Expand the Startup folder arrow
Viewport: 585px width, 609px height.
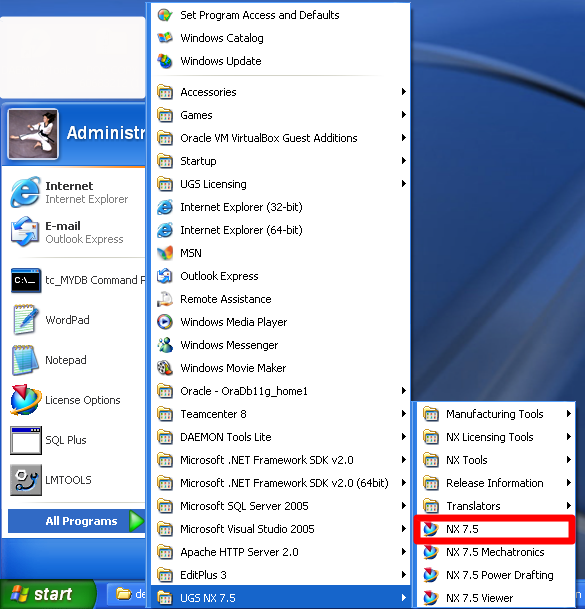404,161
